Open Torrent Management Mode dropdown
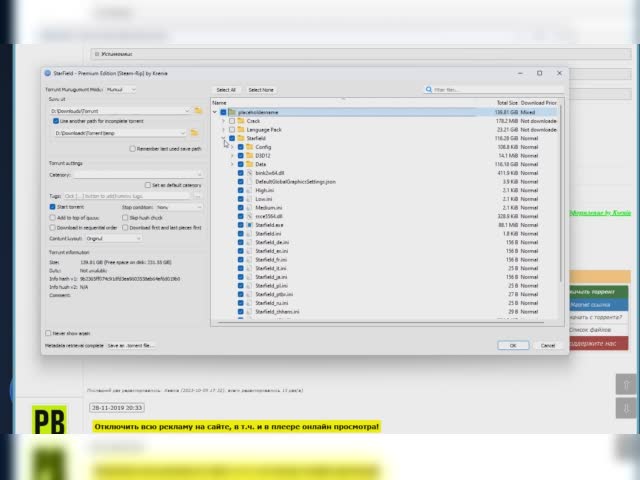640x480 pixels. click(x=121, y=89)
